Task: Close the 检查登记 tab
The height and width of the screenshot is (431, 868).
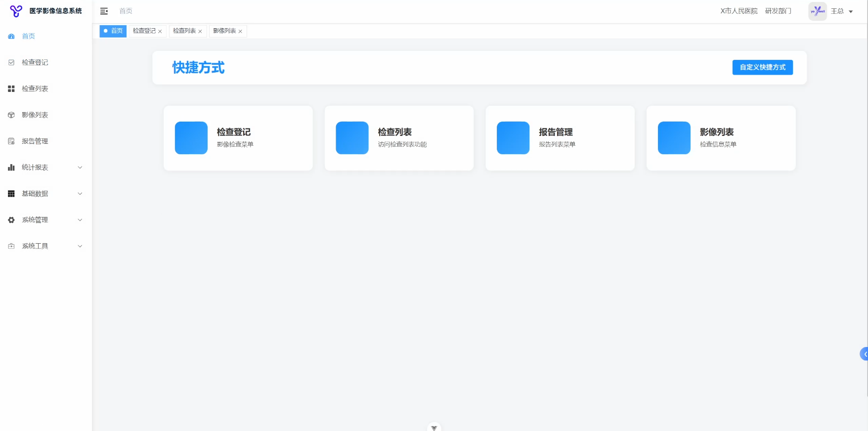Action: coord(160,31)
